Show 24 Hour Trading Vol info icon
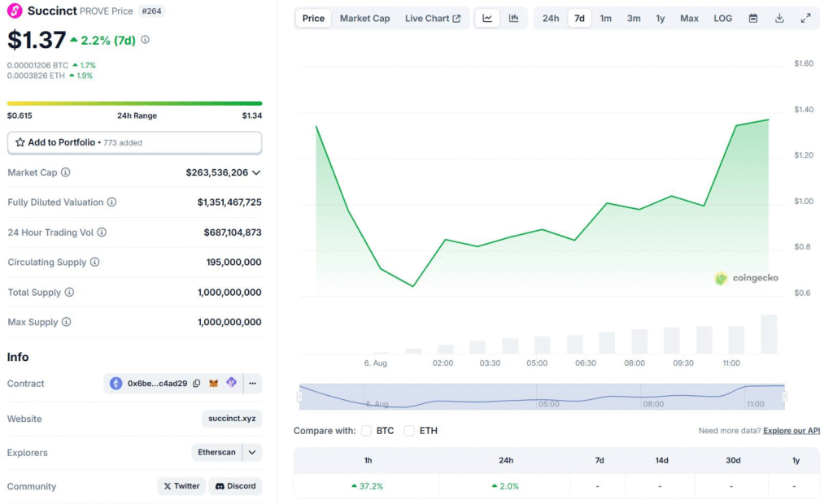Viewport: 833px width, 504px height. click(102, 232)
